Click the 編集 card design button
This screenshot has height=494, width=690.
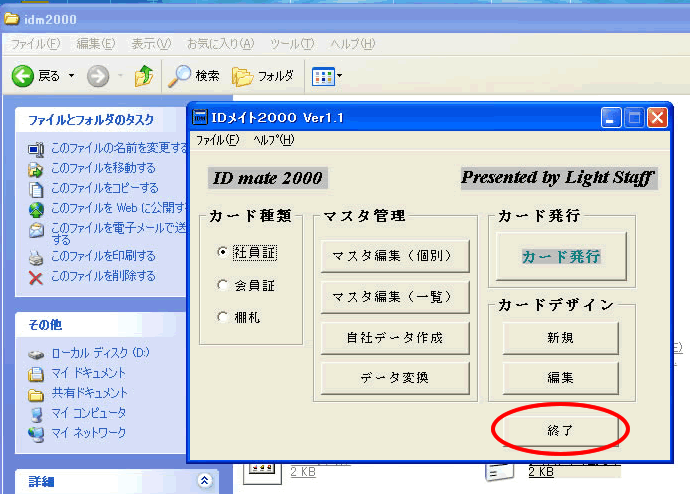coord(561,377)
